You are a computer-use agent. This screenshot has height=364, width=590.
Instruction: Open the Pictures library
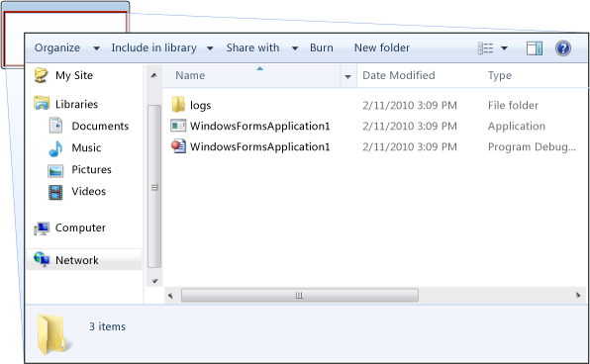pos(92,169)
